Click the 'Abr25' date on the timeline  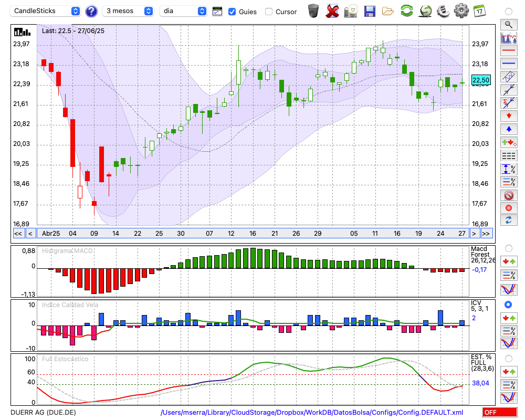tap(51, 234)
